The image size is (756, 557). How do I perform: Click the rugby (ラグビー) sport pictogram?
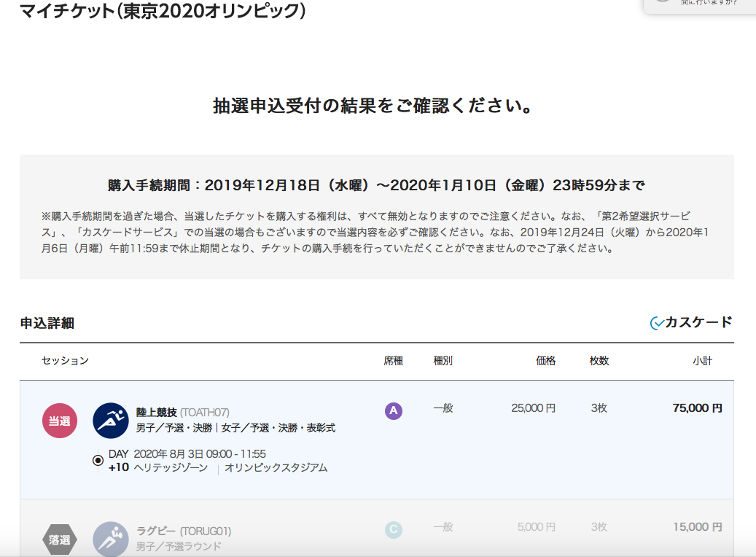[111, 540]
